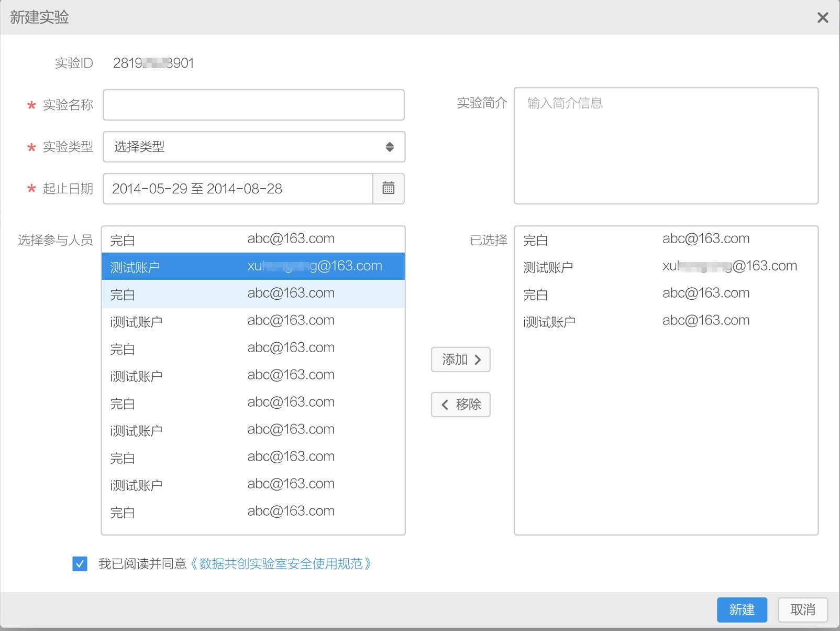
Task: Open the 数据共创实验室安全使用规范 link
Action: (x=280, y=564)
